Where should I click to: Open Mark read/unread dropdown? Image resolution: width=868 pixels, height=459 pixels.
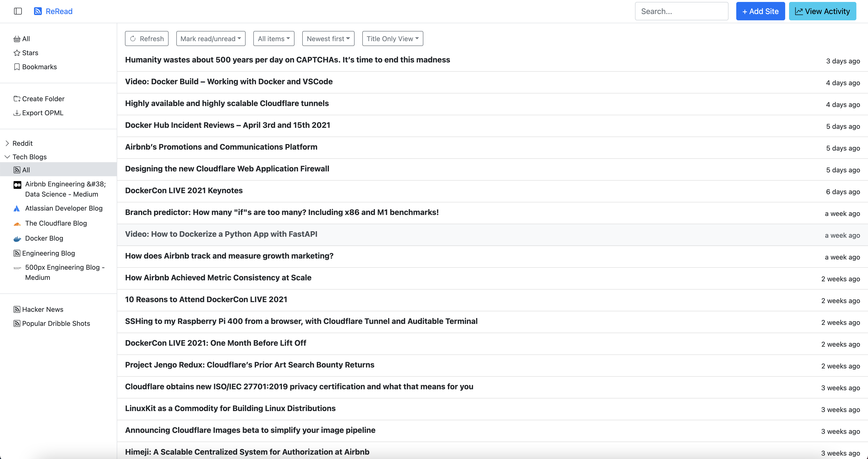click(x=211, y=39)
